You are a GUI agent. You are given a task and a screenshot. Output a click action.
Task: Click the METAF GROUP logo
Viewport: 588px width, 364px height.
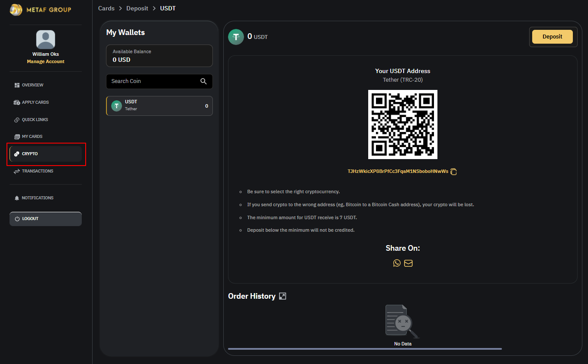pyautogui.click(x=40, y=10)
